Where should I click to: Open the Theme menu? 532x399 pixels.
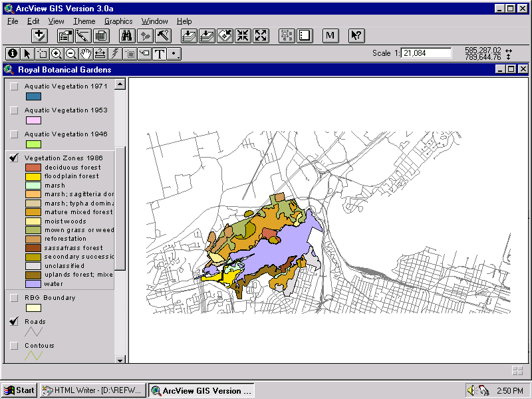pyautogui.click(x=84, y=21)
